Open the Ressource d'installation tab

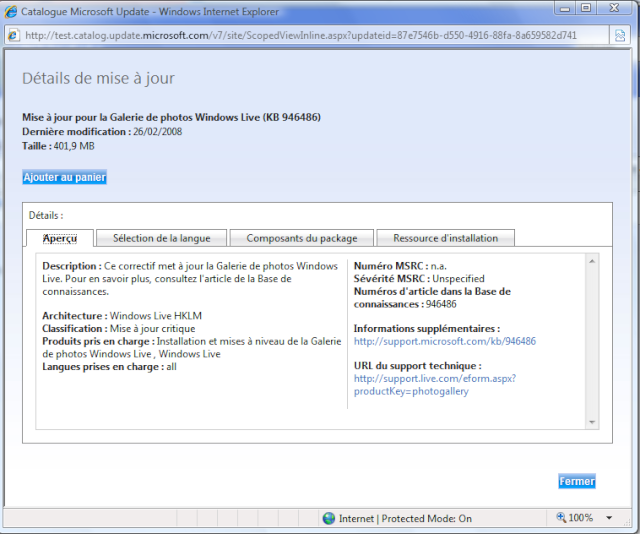point(445,238)
